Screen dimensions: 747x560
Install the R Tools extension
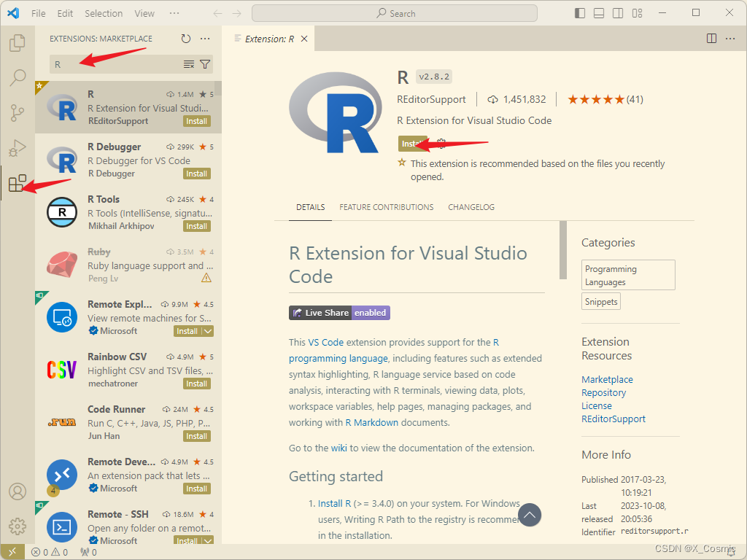pos(197,226)
